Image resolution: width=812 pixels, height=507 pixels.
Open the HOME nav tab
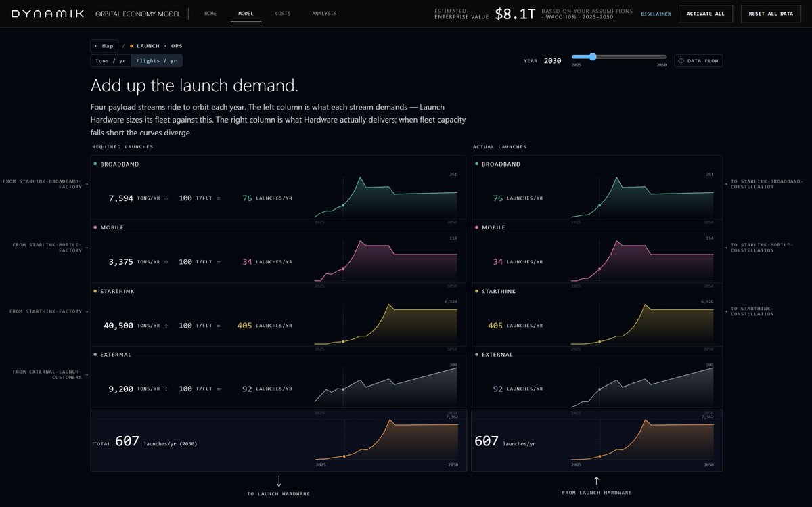[210, 14]
